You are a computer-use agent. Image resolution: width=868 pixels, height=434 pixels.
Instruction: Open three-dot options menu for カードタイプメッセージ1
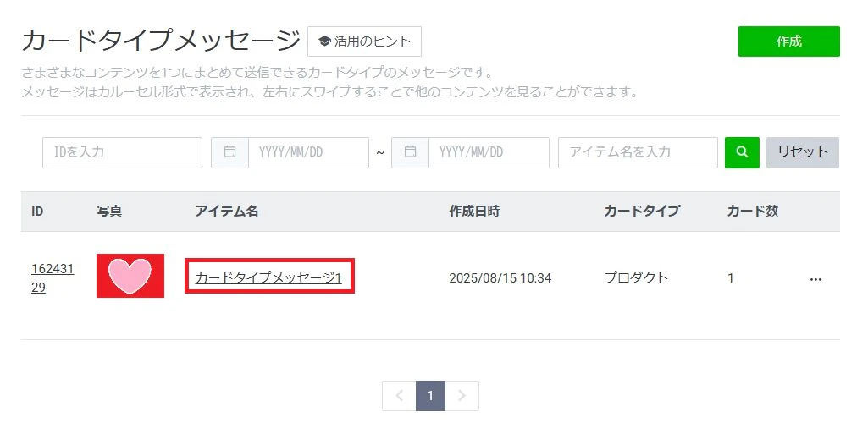pos(815,279)
